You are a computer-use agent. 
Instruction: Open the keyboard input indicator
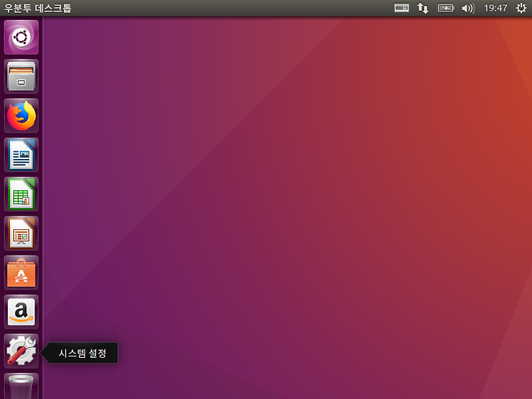pos(401,8)
